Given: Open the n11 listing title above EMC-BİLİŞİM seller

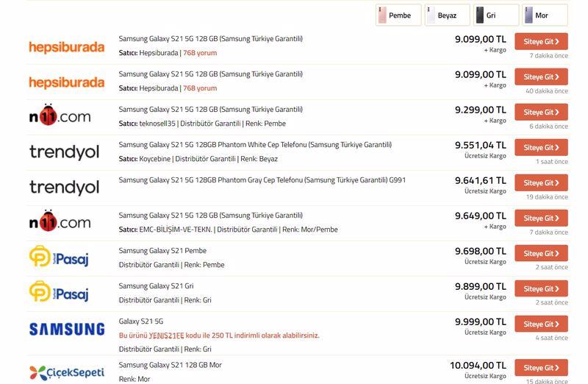Looking at the screenshot, I should (x=211, y=215).
